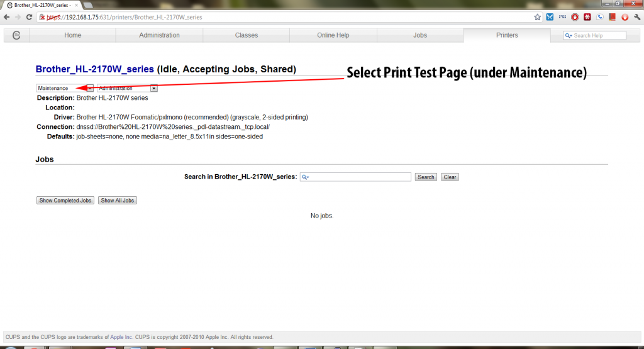This screenshot has width=644, height=349.
Task: Minimize the browser window
Action: click(x=608, y=3)
